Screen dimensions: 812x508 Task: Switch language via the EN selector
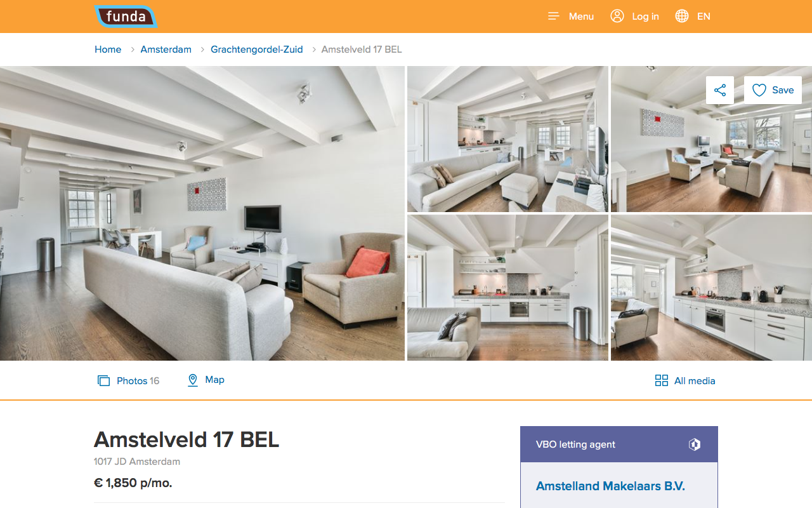704,17
